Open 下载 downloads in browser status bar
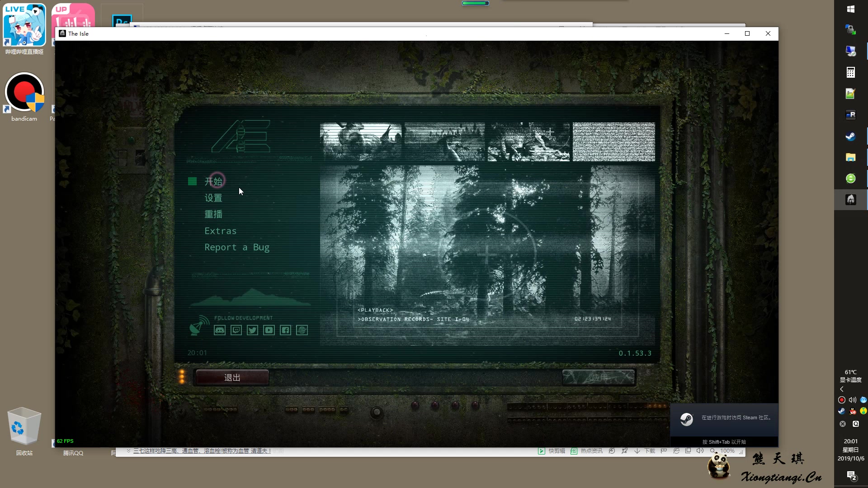Screen dimensions: 868x488 [x=645, y=451]
